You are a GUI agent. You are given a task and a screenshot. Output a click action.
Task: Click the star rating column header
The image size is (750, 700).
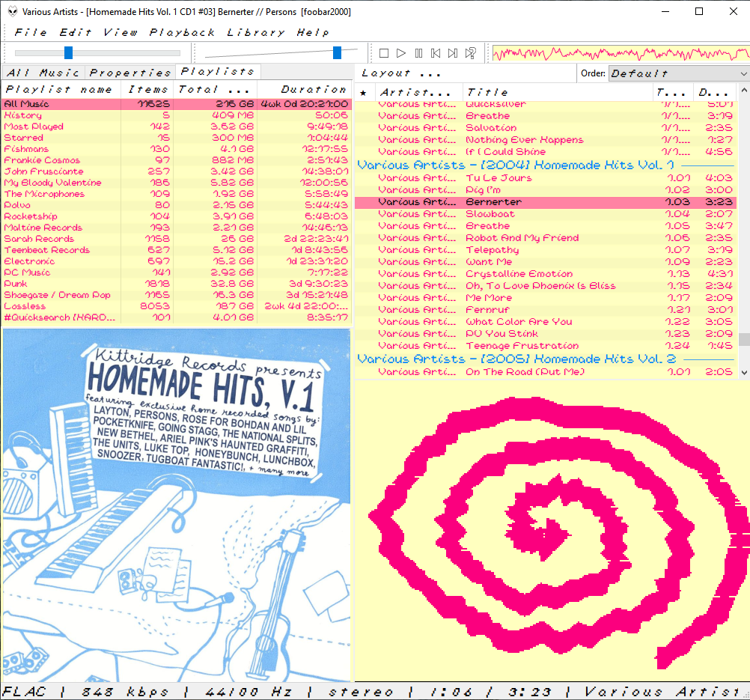tap(364, 91)
